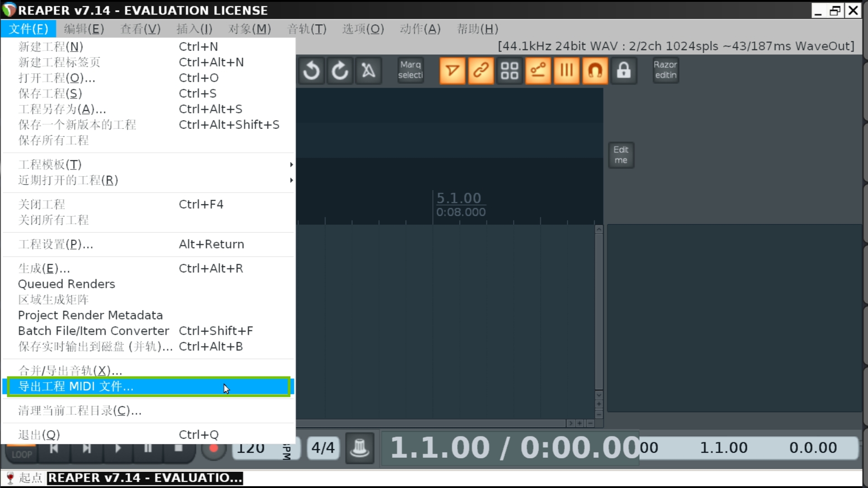This screenshot has height=488, width=868.
Task: Select 保存实时输出到磁盘 (并轨) menu item
Action: (x=148, y=346)
